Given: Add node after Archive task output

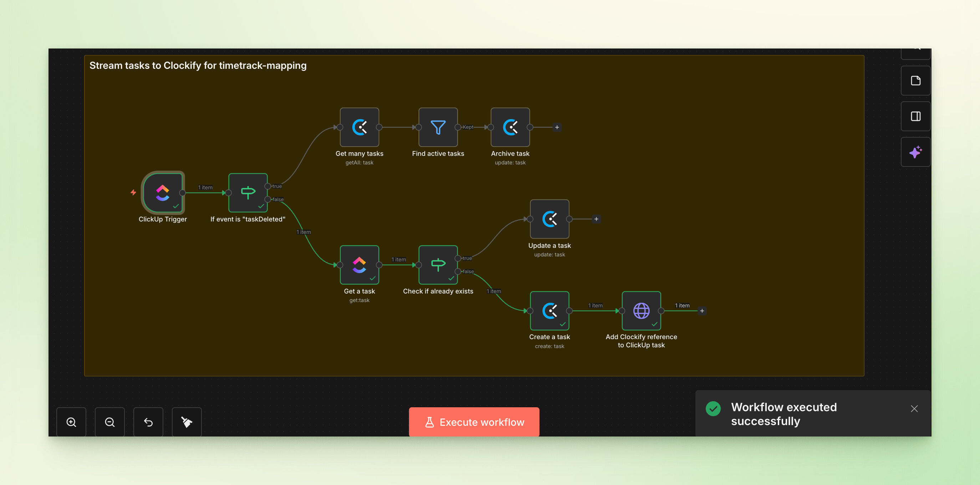Looking at the screenshot, I should coord(557,127).
